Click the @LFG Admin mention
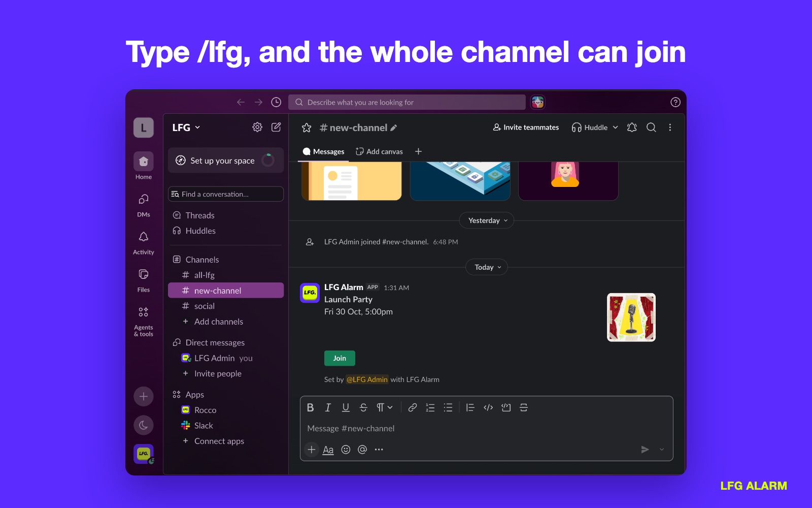This screenshot has width=812, height=508. coord(367,379)
